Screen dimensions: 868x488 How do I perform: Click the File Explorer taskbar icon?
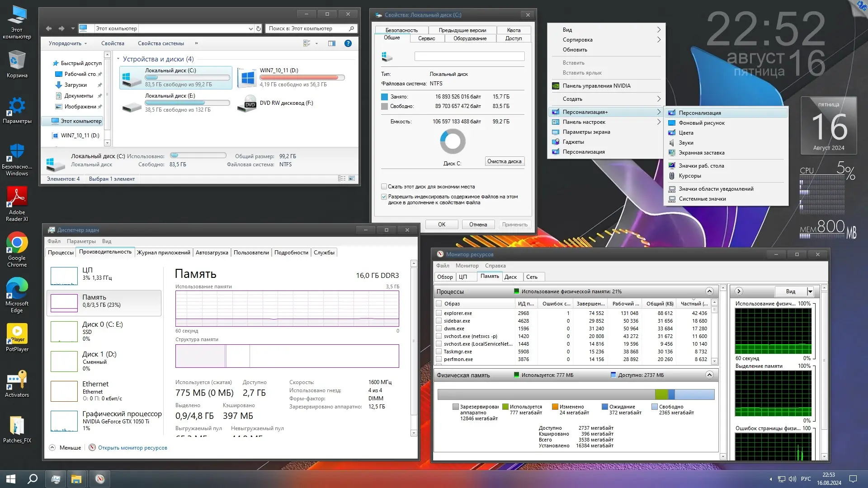pos(76,479)
